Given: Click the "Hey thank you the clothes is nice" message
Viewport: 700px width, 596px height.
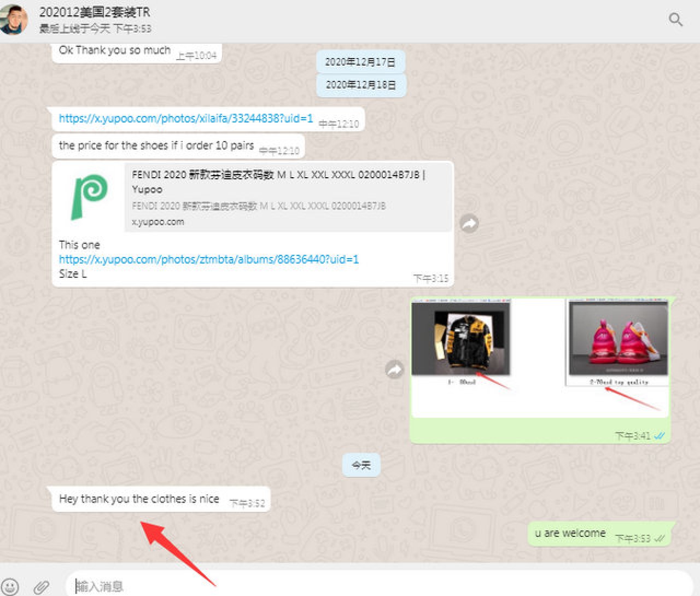Looking at the screenshot, I should (x=139, y=499).
